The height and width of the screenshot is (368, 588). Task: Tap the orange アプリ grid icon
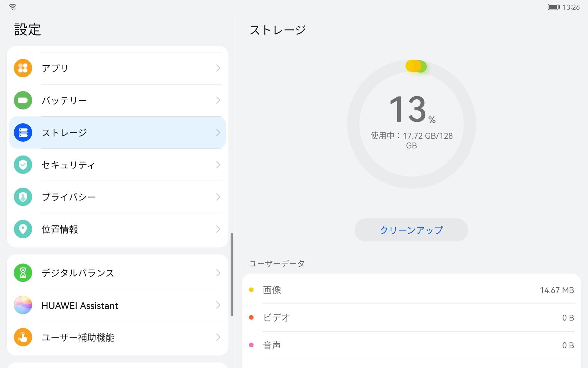point(23,68)
